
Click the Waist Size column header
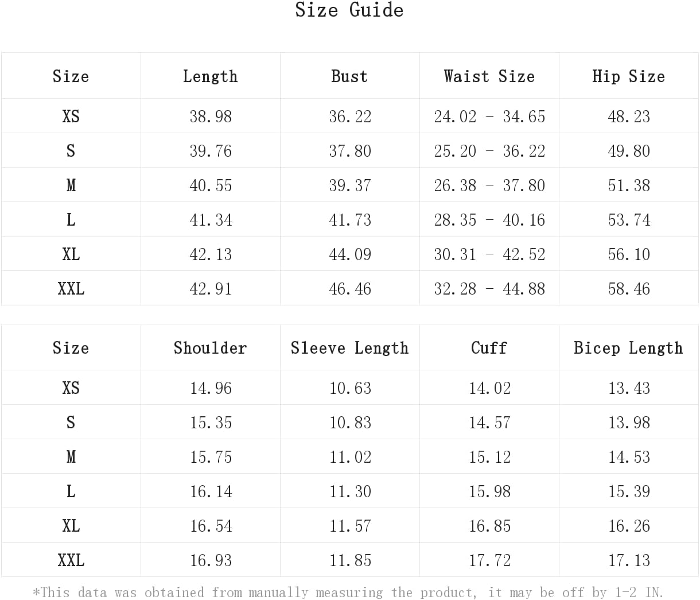click(x=489, y=76)
